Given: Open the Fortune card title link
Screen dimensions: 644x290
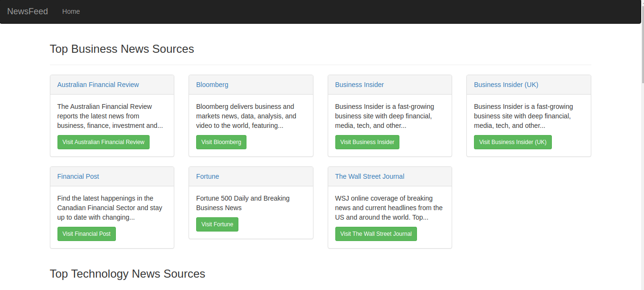Looking at the screenshot, I should coord(208,176).
